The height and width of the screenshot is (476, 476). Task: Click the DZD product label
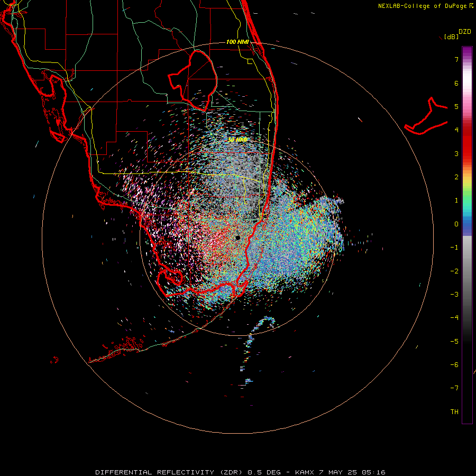(465, 32)
